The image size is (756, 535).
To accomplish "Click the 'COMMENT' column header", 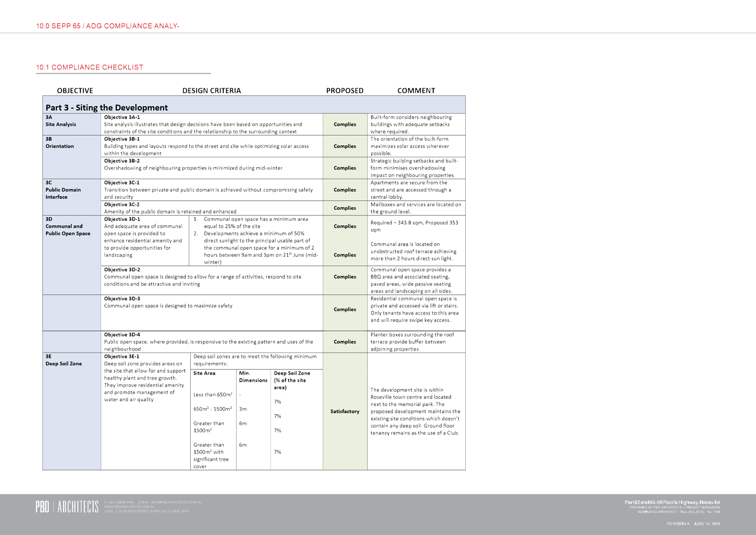I will [x=416, y=91].
